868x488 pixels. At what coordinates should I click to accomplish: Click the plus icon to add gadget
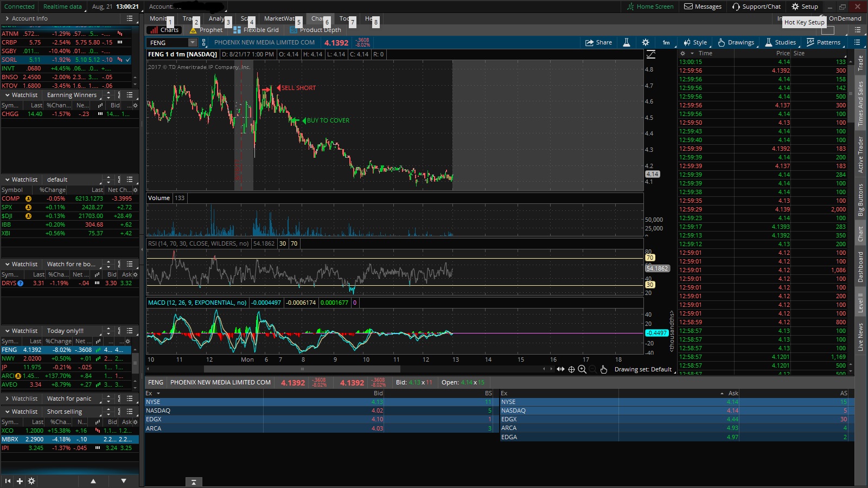point(20,481)
